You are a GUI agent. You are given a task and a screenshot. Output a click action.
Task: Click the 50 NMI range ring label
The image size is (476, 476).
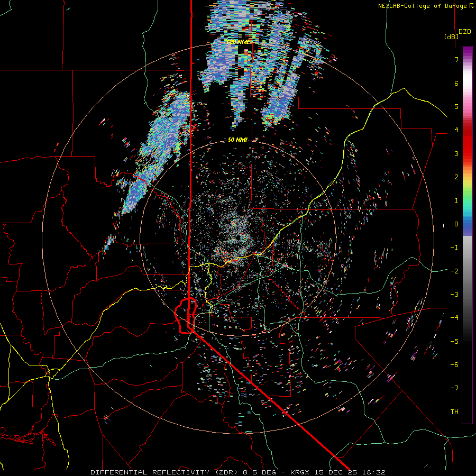click(237, 140)
